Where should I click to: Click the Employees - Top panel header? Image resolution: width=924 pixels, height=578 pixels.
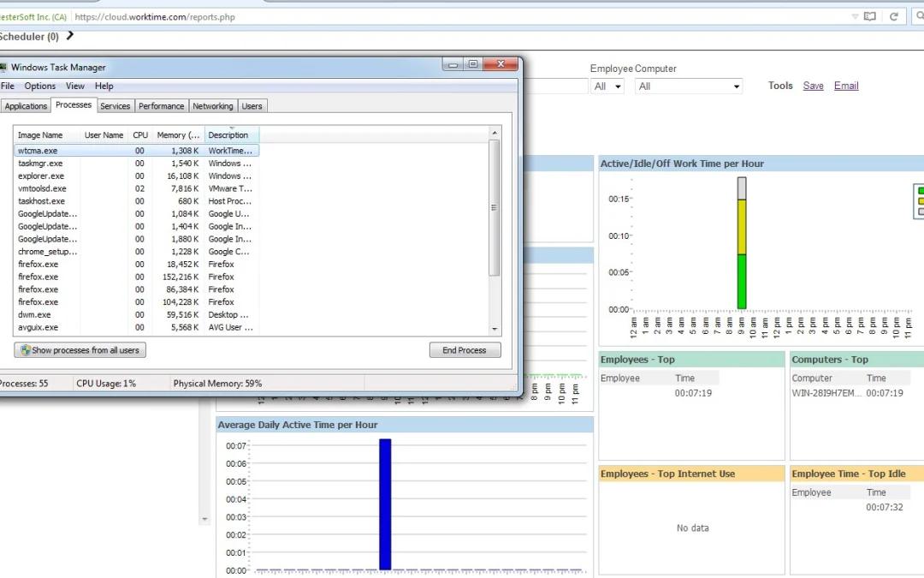(x=692, y=360)
